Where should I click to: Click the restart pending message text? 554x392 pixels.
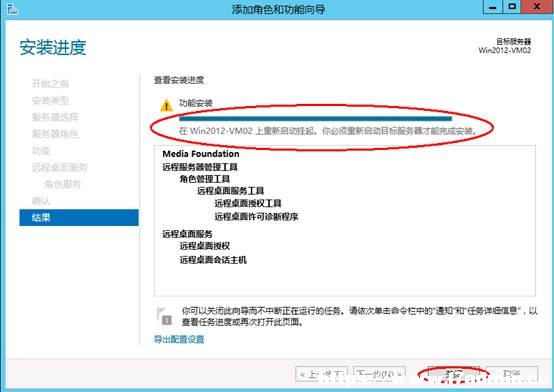tap(329, 131)
